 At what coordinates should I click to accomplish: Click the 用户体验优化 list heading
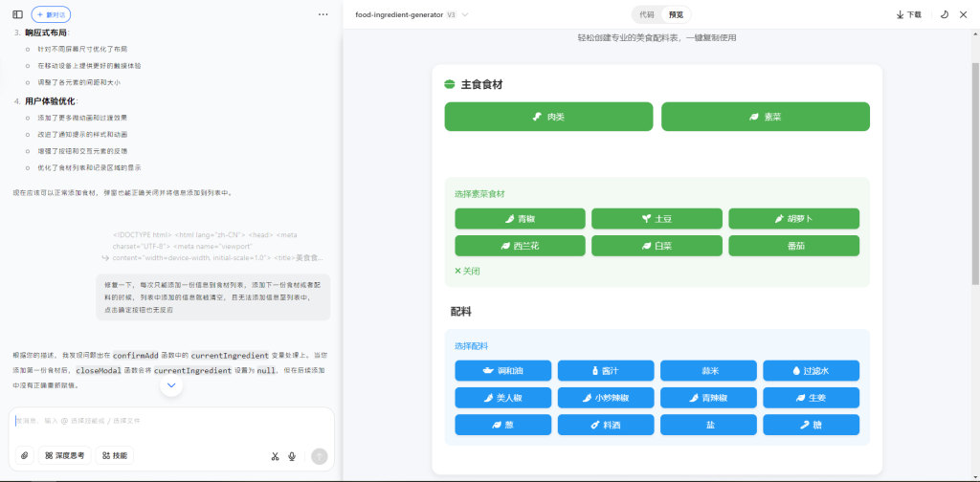(52, 100)
